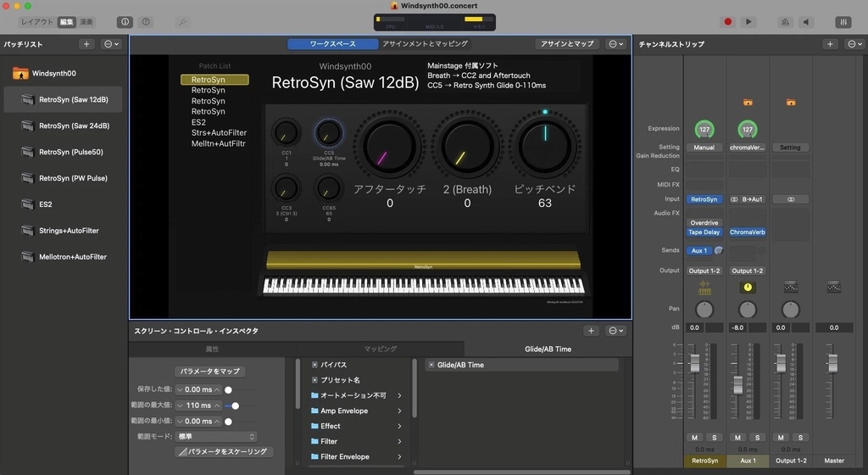Select the Windsynth00 concert folder icon
The height and width of the screenshot is (475, 868).
tap(20, 73)
